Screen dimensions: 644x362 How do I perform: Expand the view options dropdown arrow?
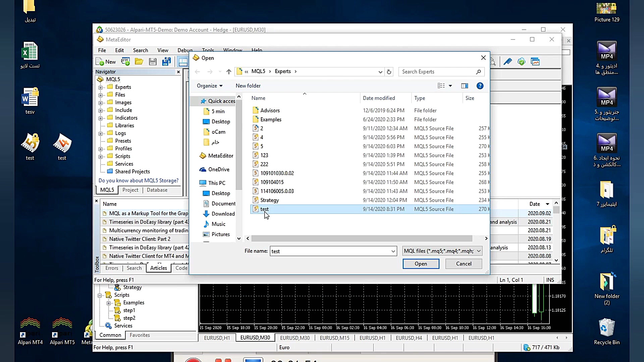coord(450,86)
